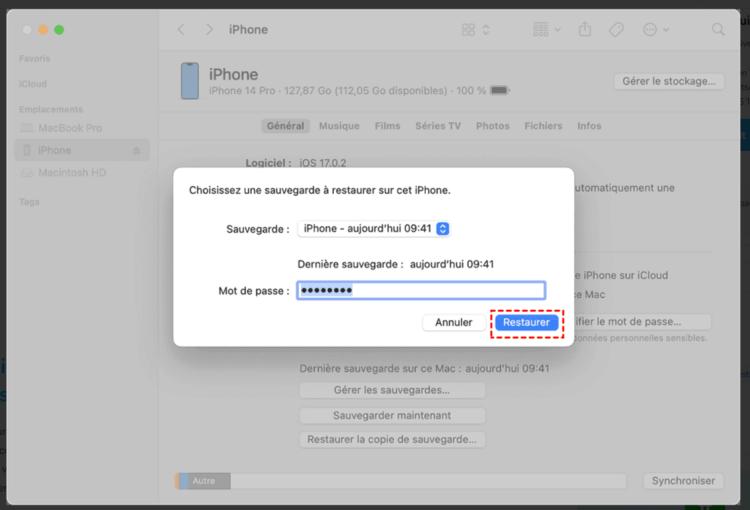Open the Share toolbar icon
750x510 pixels.
(585, 30)
